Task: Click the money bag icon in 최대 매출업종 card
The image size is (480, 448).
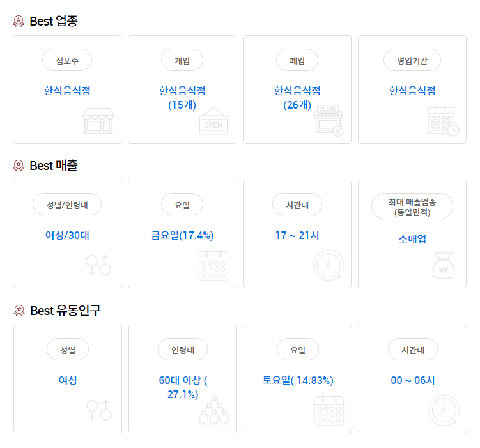Action: [x=444, y=265]
